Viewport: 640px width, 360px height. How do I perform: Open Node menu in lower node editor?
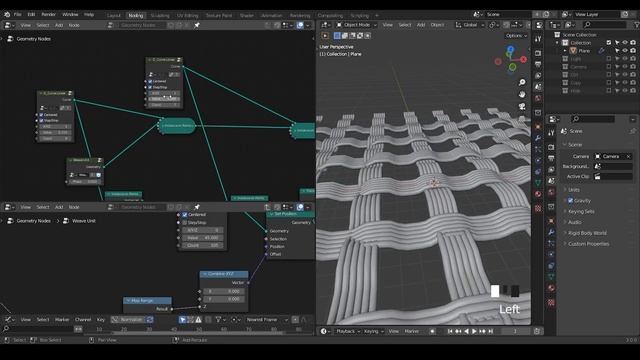pyautogui.click(x=74, y=207)
